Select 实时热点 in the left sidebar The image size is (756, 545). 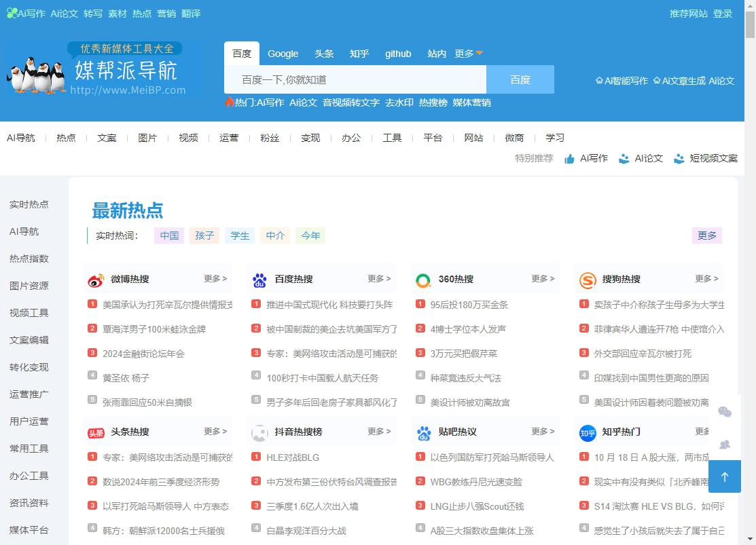tap(29, 204)
